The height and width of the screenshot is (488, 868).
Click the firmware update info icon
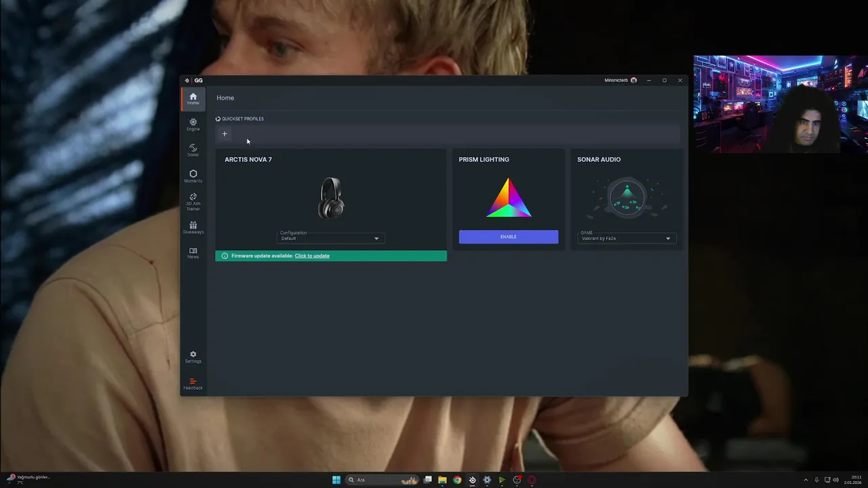224,256
